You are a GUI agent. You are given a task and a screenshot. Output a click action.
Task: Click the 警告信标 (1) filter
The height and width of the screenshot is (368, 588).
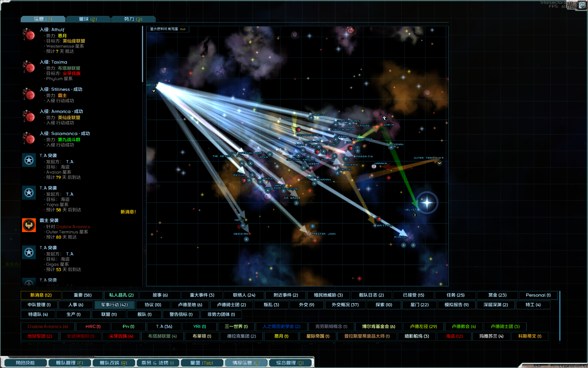[x=181, y=314]
